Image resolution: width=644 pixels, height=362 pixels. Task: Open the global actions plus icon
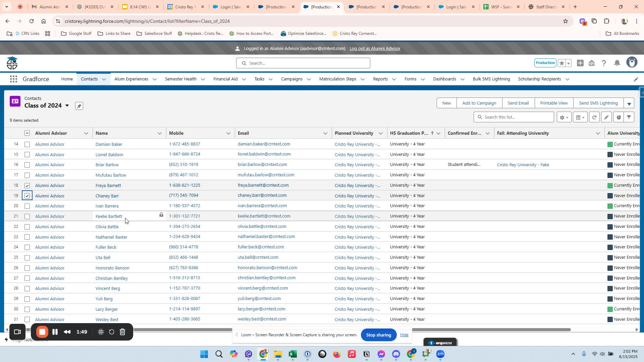[x=580, y=63]
